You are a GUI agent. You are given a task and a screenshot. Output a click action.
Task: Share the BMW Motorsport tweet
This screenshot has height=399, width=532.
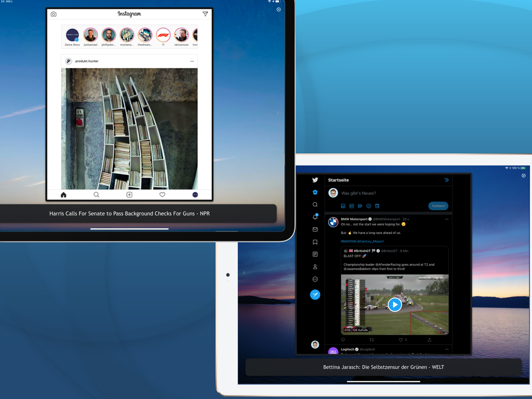coord(429,339)
